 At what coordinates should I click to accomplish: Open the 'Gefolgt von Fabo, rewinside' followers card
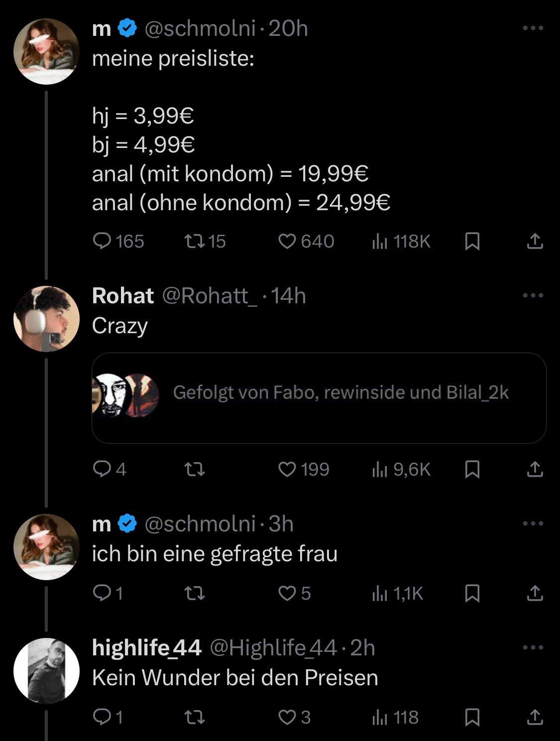(319, 397)
